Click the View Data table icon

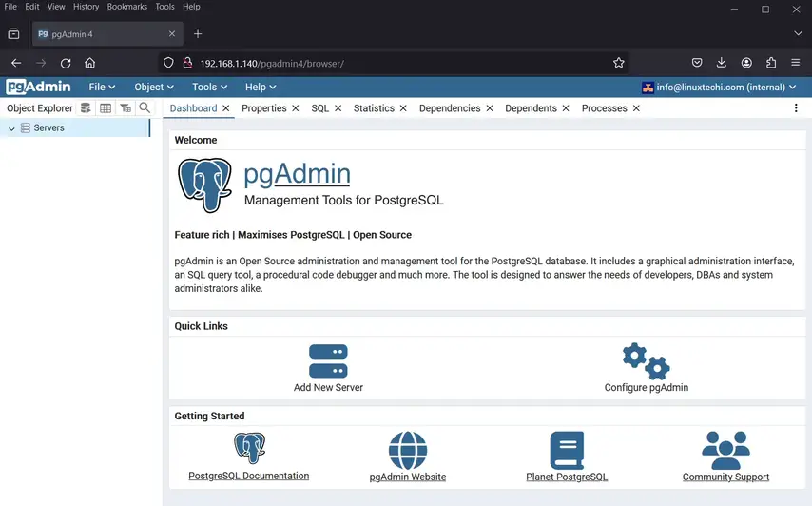pos(106,108)
